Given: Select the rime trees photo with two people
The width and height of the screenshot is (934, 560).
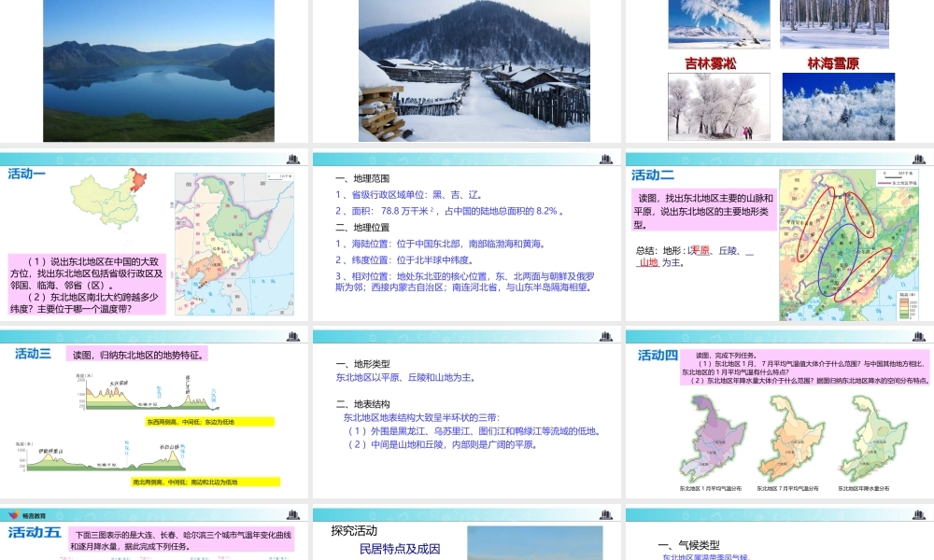Looking at the screenshot, I should [719, 106].
